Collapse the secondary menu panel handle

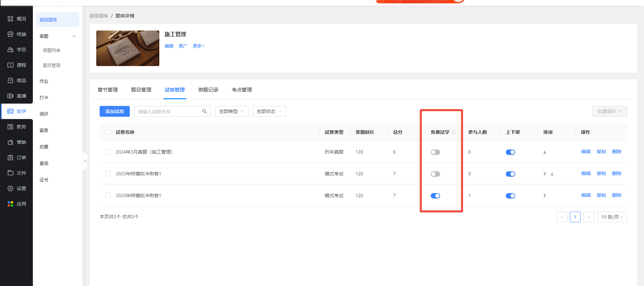[x=85, y=161]
